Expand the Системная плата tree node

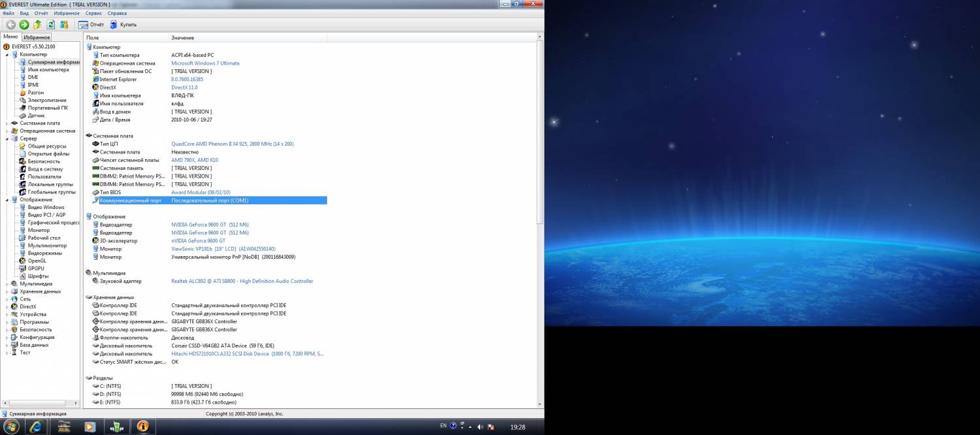8,123
